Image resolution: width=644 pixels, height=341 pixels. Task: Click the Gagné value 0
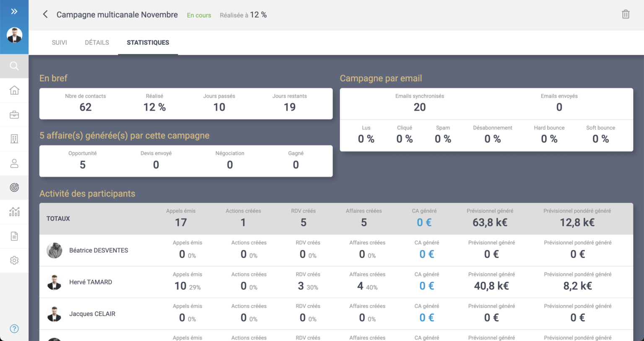(x=296, y=165)
